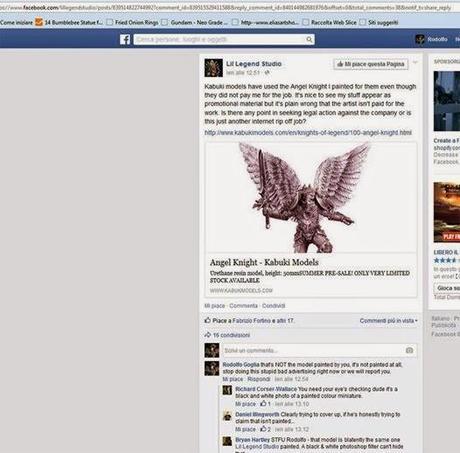Screen dimensions: 460x453
Task: Open Richard Corser-Wallace profile name
Action: click(x=266, y=389)
